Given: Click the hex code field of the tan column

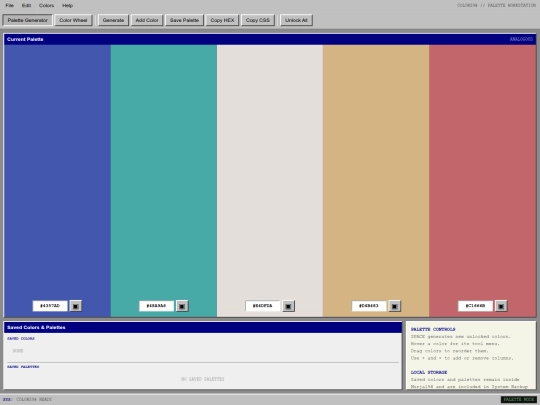Looking at the screenshot, I should click(x=369, y=306).
